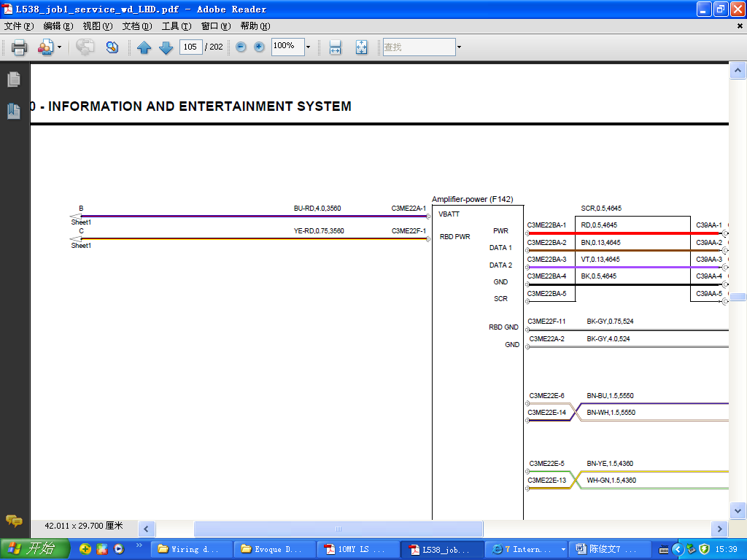The height and width of the screenshot is (560, 747).
Task: Click the Print icon in toolbar
Action: (x=19, y=47)
